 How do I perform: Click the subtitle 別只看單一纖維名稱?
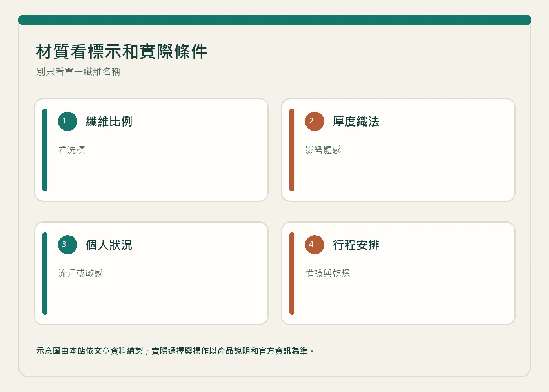point(78,72)
